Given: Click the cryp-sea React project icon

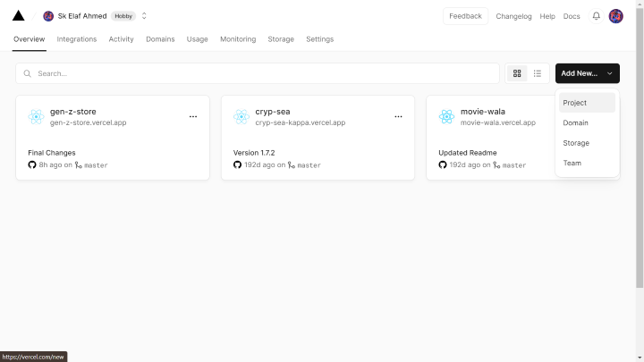Looking at the screenshot, I should [x=241, y=116].
